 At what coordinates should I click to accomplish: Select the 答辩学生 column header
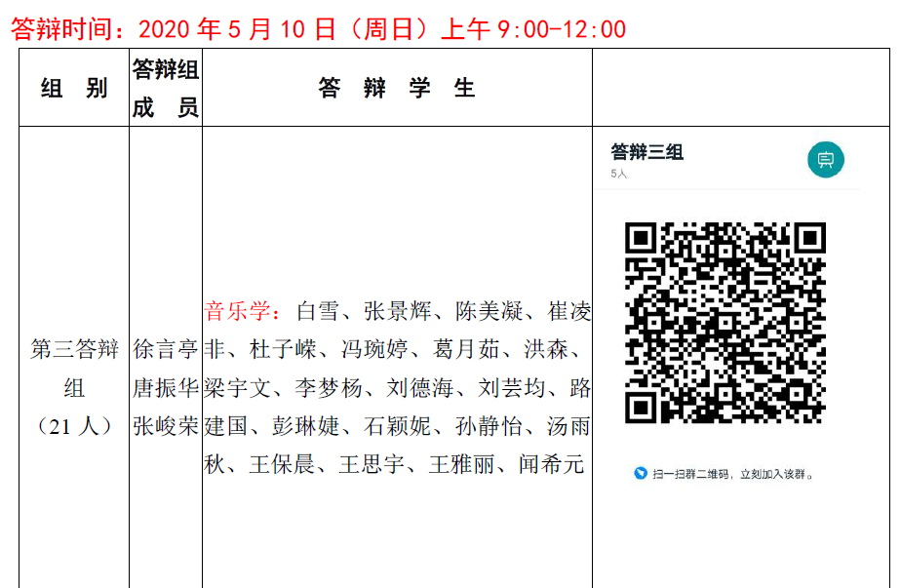397,89
